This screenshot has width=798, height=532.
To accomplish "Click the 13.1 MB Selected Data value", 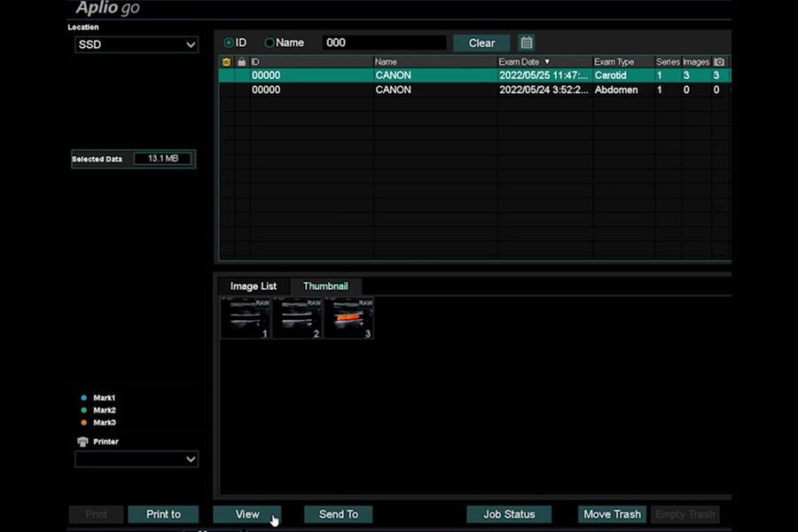I will point(163,159).
